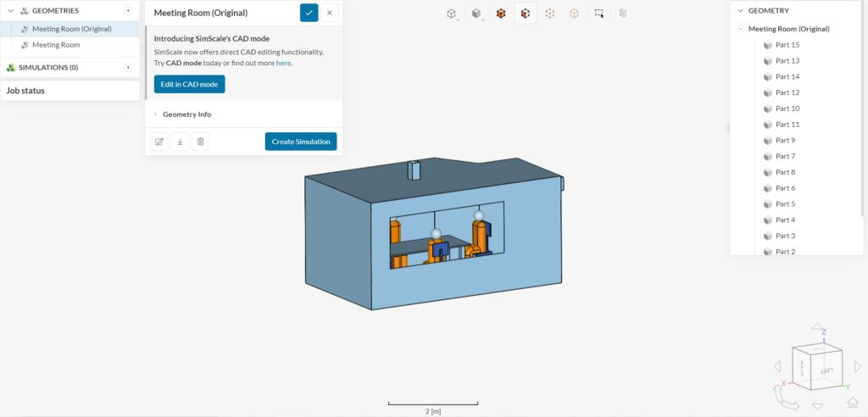Select the Meeting Room geometry item

[x=70, y=45]
